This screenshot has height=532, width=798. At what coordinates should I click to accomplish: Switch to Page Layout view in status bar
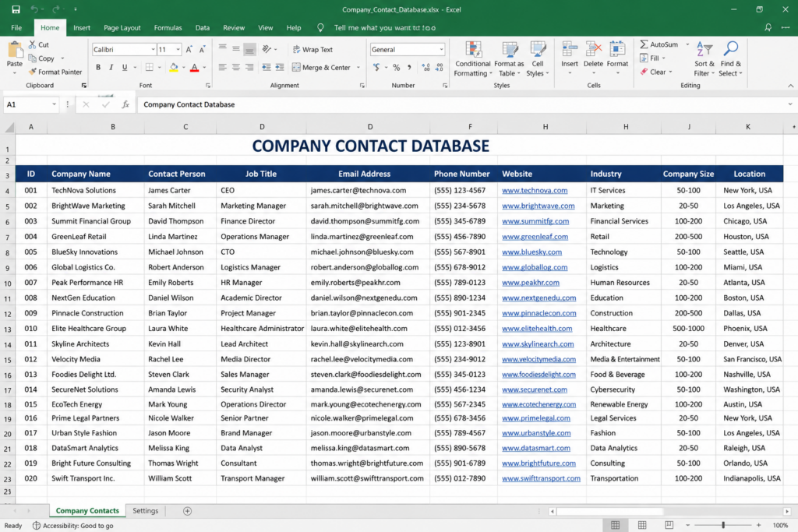(x=642, y=525)
